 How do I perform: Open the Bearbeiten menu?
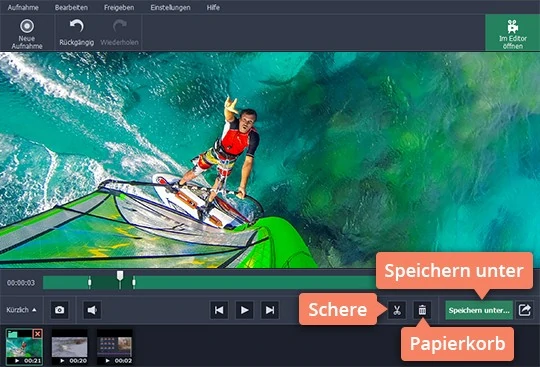pos(71,7)
